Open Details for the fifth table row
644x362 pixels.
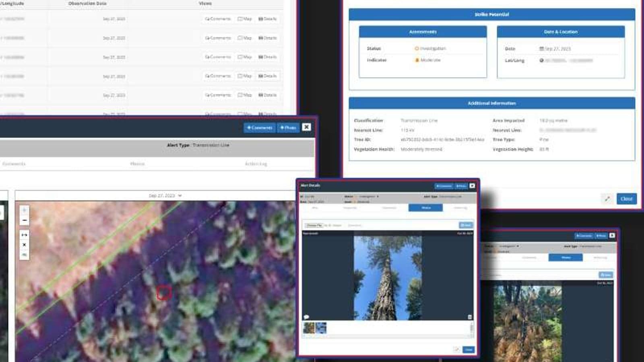tap(267, 95)
